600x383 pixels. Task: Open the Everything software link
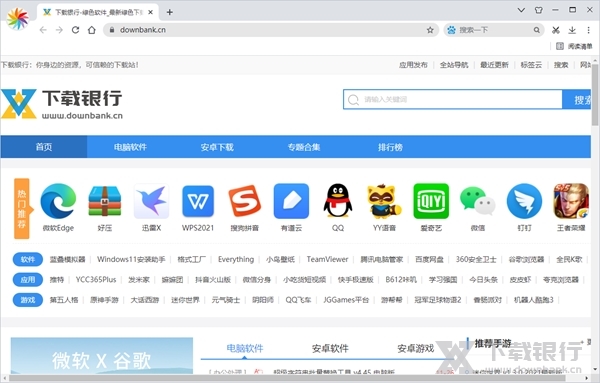(236, 259)
